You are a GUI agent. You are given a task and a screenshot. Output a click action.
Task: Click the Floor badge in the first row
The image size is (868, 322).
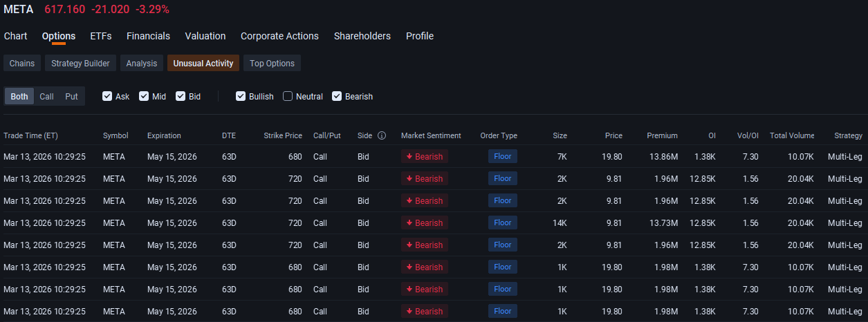tap(503, 156)
